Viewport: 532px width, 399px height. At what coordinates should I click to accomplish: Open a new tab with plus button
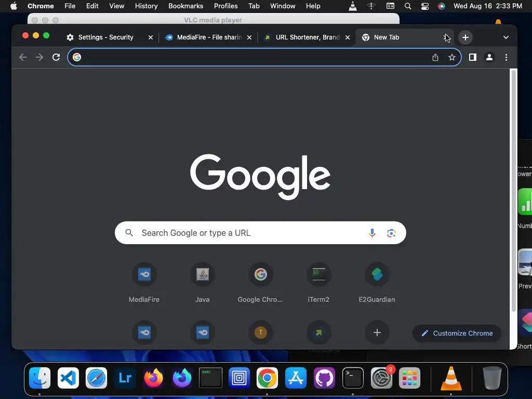point(465,37)
